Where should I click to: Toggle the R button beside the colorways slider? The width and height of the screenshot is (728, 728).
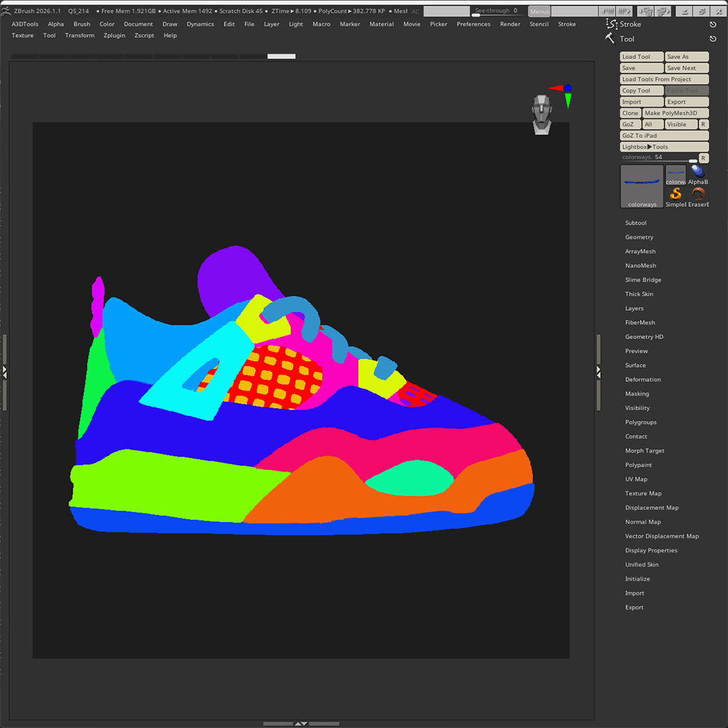click(704, 158)
